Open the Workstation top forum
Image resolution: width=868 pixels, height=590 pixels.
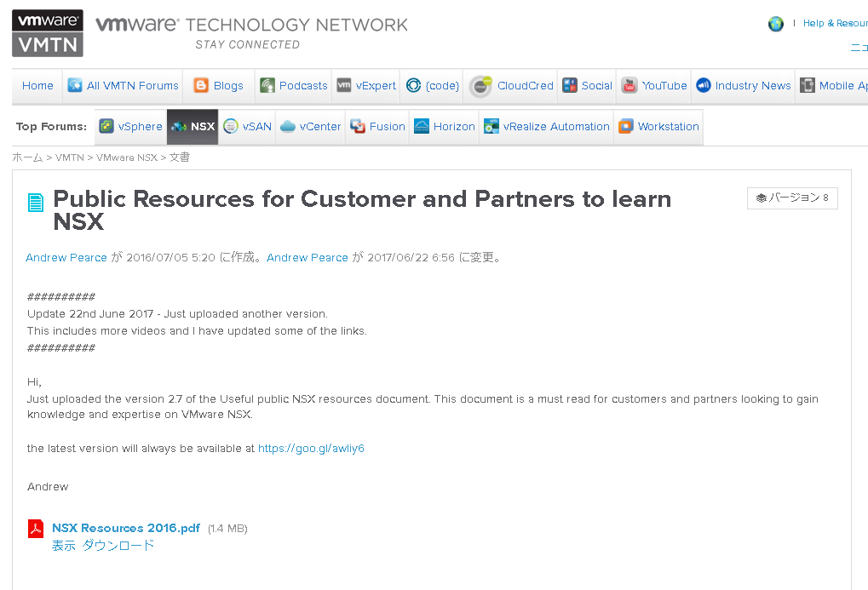668,127
